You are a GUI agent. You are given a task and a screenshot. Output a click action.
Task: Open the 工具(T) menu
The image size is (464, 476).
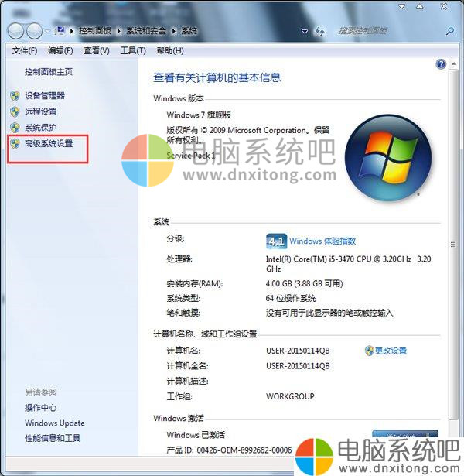(x=133, y=51)
